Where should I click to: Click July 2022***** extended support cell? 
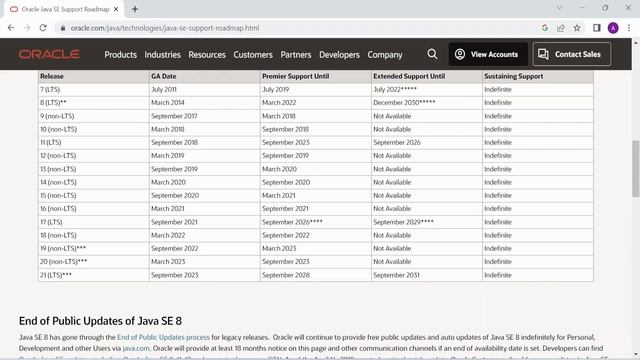[427, 89]
